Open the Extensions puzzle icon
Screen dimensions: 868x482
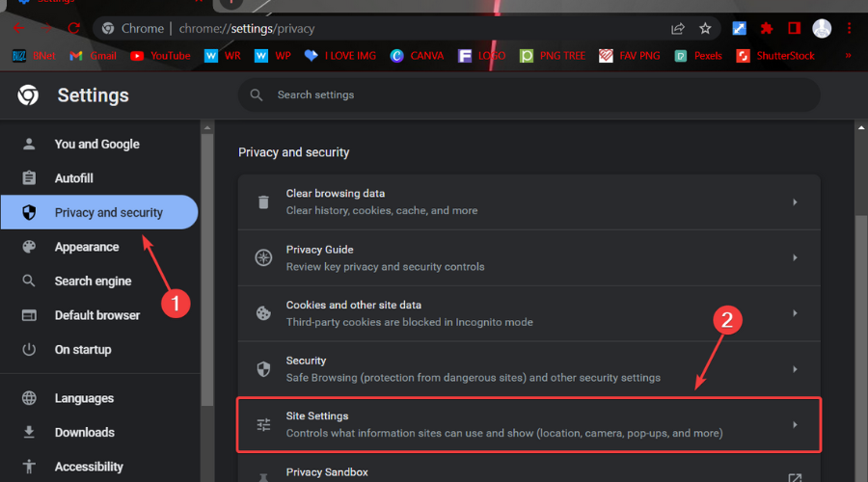click(767, 28)
